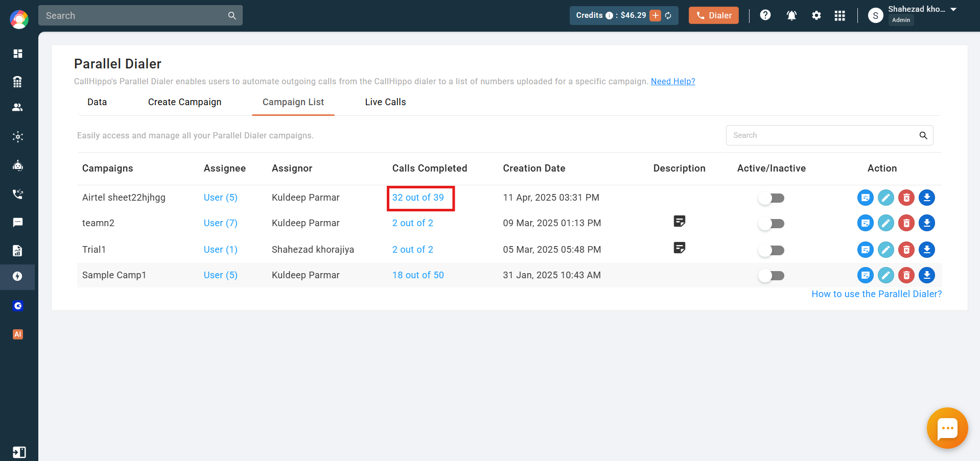Edit the teamn2 campaign

pyautogui.click(x=886, y=223)
